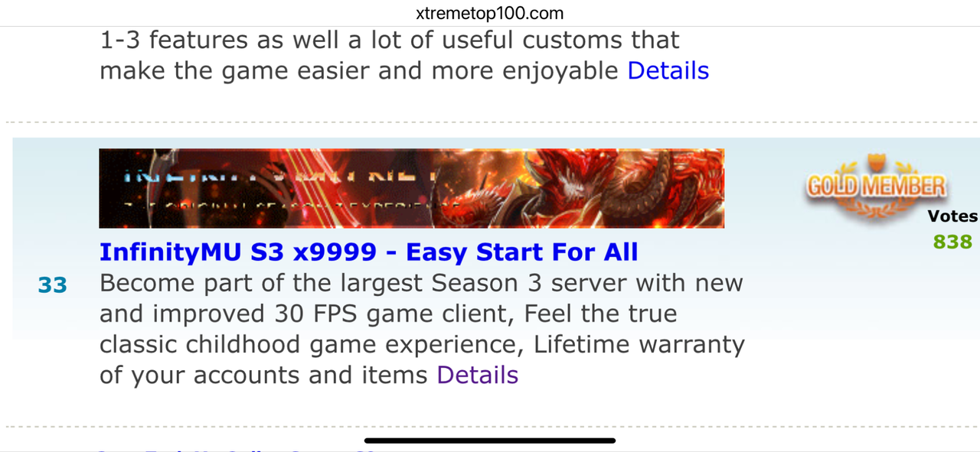Click the "1-3 features as well" description line
Viewport: 980px width, 452px height.
[x=390, y=40]
